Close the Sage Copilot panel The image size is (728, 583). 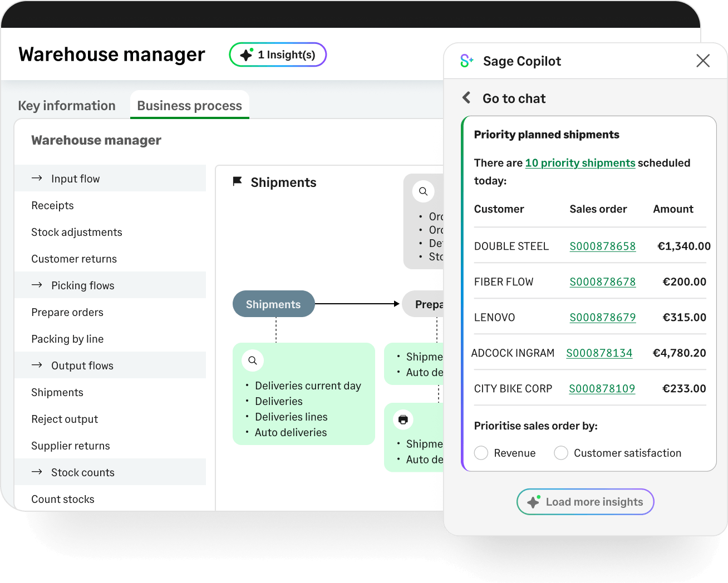703,61
